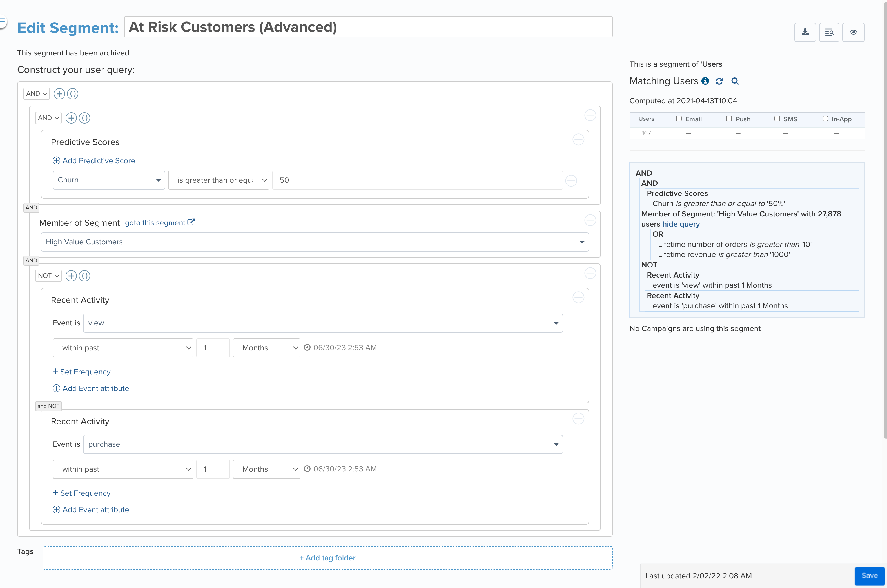Viewport: 887px width, 588px height.
Task: Click the clock timestamp for purchase event
Action: (x=340, y=469)
